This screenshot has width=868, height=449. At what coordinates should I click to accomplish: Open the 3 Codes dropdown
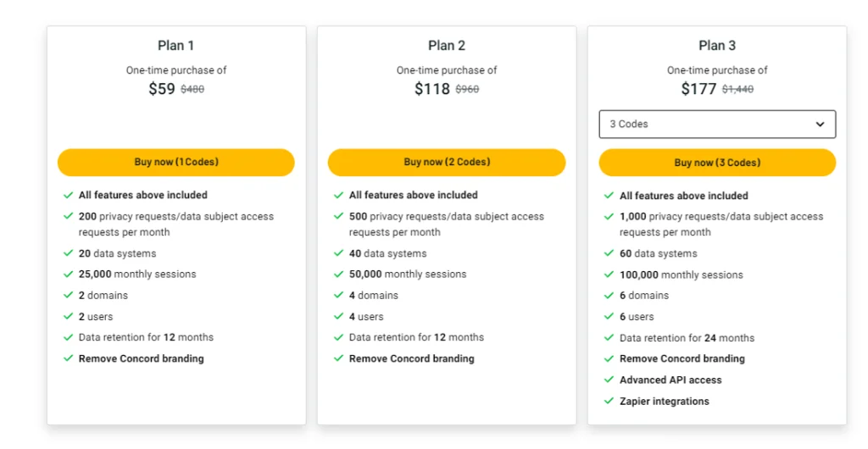click(717, 124)
